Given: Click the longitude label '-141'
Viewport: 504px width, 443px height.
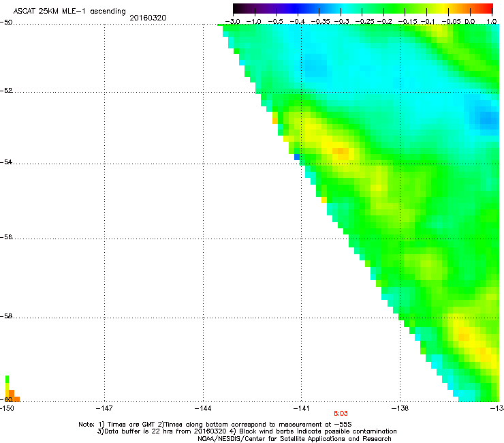Looking at the screenshot, I should pyautogui.click(x=301, y=408).
